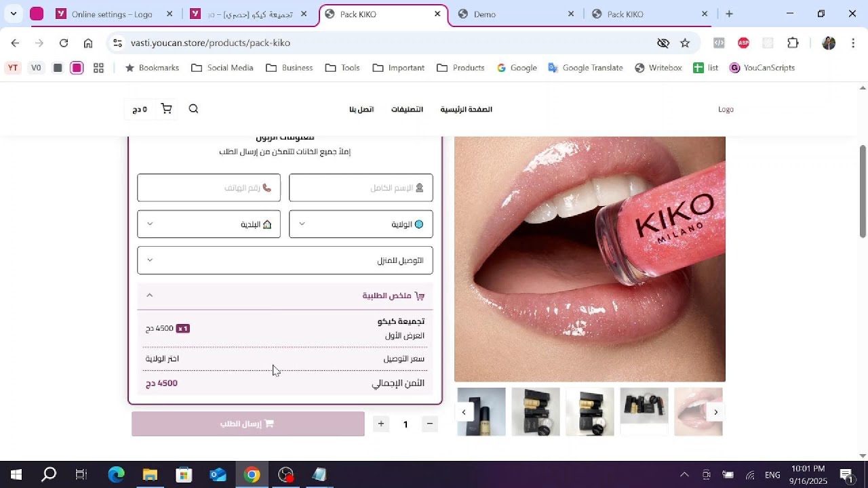Show hidden system tray icons chevron
This screenshot has width=868, height=488.
click(684, 474)
